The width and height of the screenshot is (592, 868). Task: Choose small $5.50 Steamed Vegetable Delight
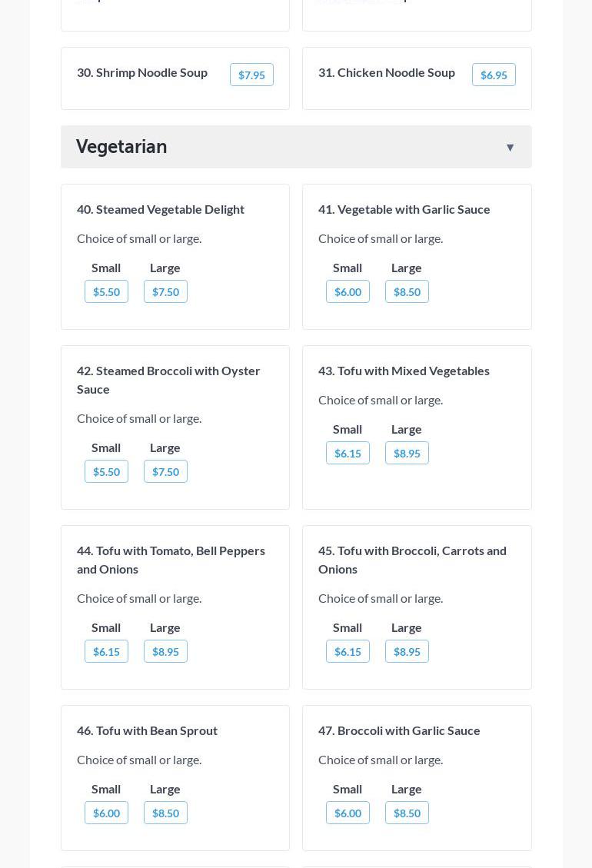pyautogui.click(x=106, y=291)
